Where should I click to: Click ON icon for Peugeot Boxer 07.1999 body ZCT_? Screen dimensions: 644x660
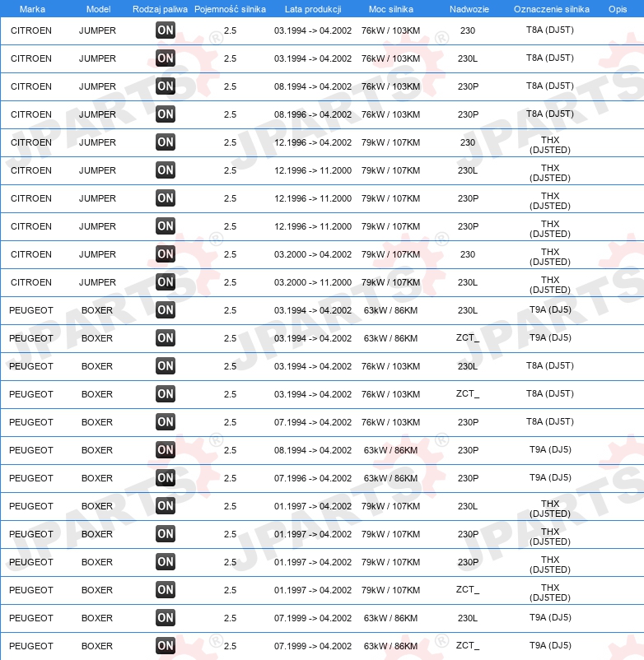(165, 646)
